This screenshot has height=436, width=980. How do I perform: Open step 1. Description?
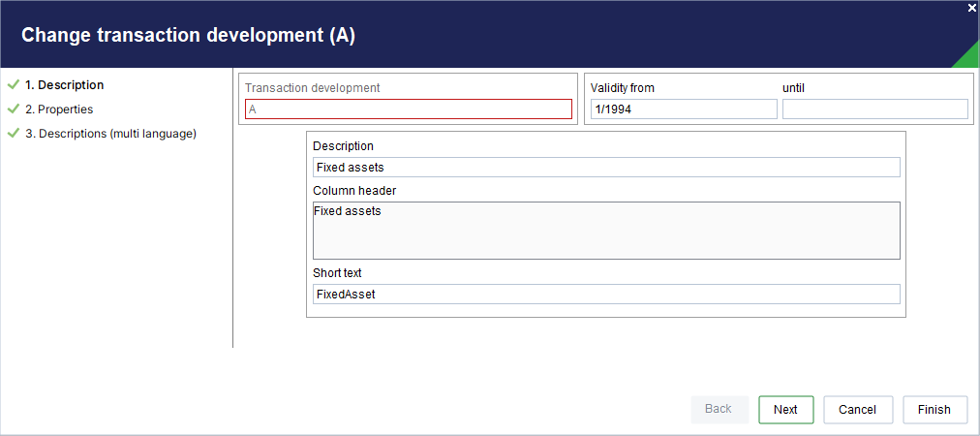coord(64,85)
